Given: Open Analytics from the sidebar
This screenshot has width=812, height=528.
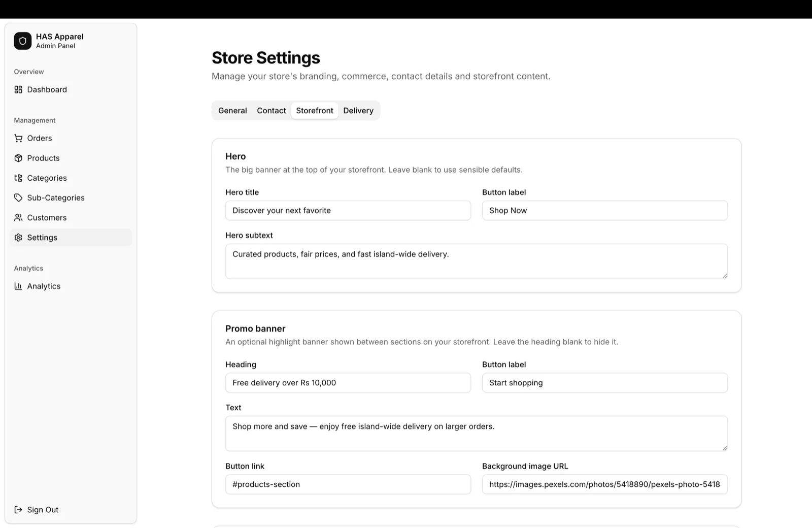Looking at the screenshot, I should tap(71, 286).
